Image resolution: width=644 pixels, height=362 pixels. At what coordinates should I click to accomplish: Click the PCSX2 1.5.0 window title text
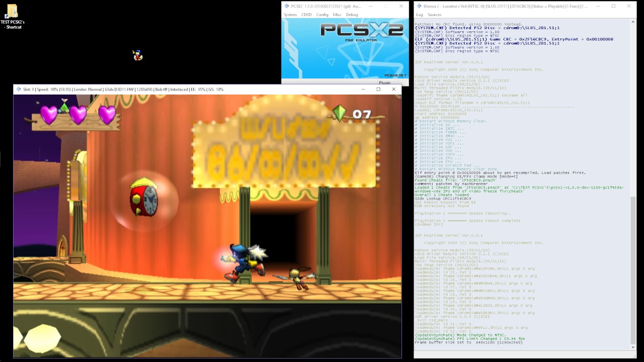coord(326,7)
